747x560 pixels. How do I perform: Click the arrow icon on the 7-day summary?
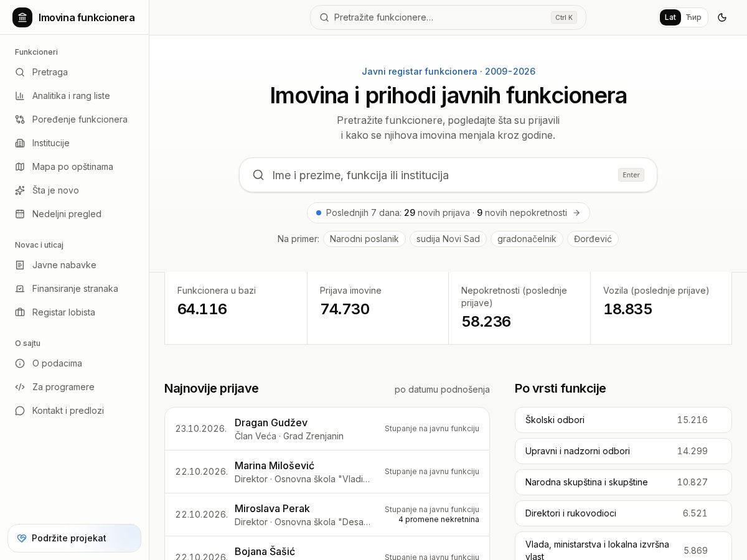tap(576, 213)
